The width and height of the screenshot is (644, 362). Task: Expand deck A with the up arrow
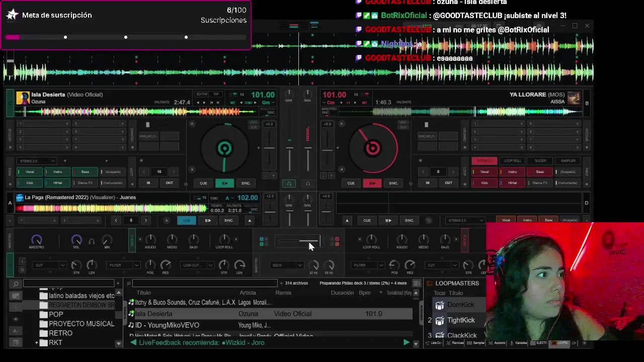pos(249,220)
